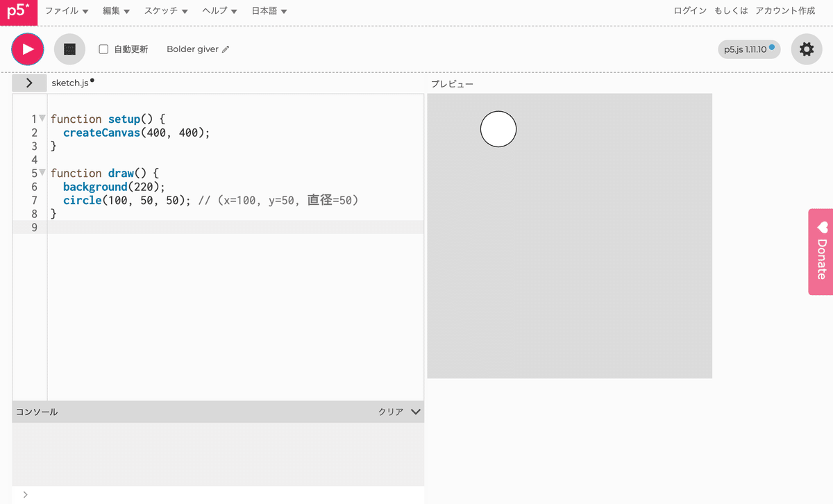Open the editor settings gear
Image resolution: width=833 pixels, height=504 pixels.
click(x=807, y=49)
